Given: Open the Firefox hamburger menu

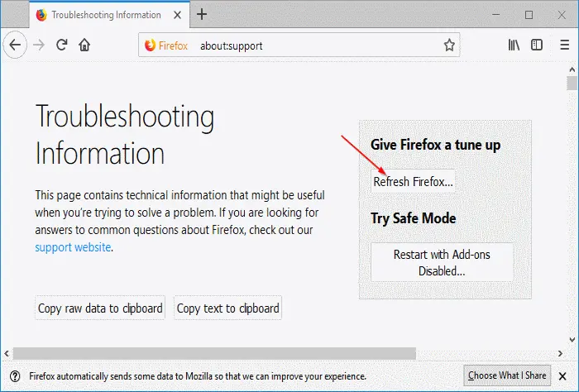Looking at the screenshot, I should coord(562,45).
